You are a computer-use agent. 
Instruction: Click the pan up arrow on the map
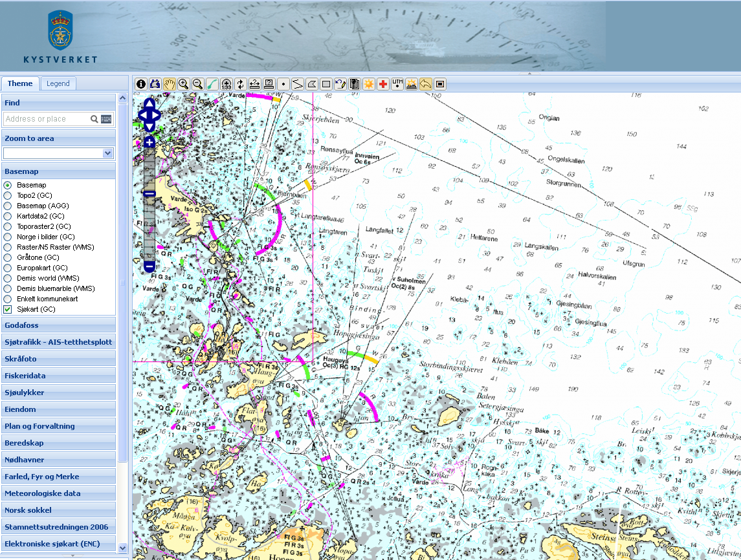[149, 103]
